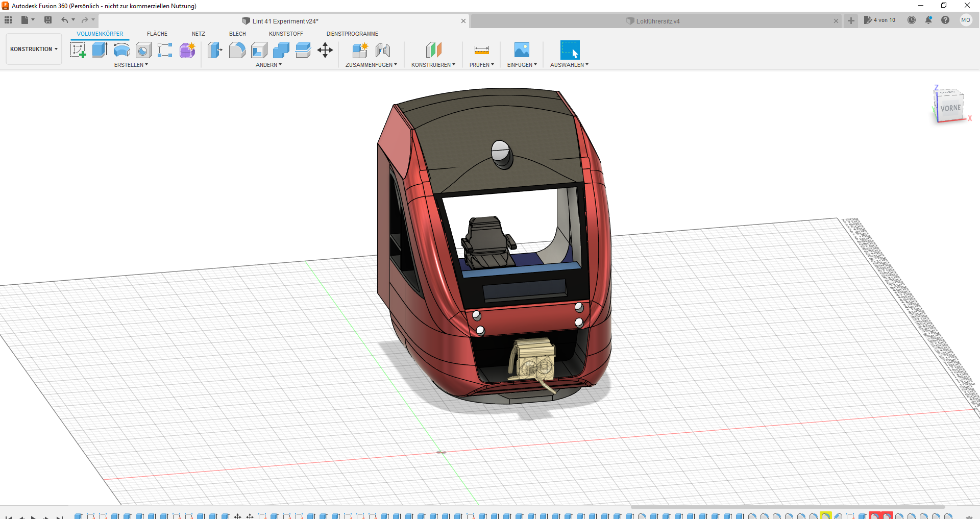
Task: Activate the Select tool icon
Action: 570,50
